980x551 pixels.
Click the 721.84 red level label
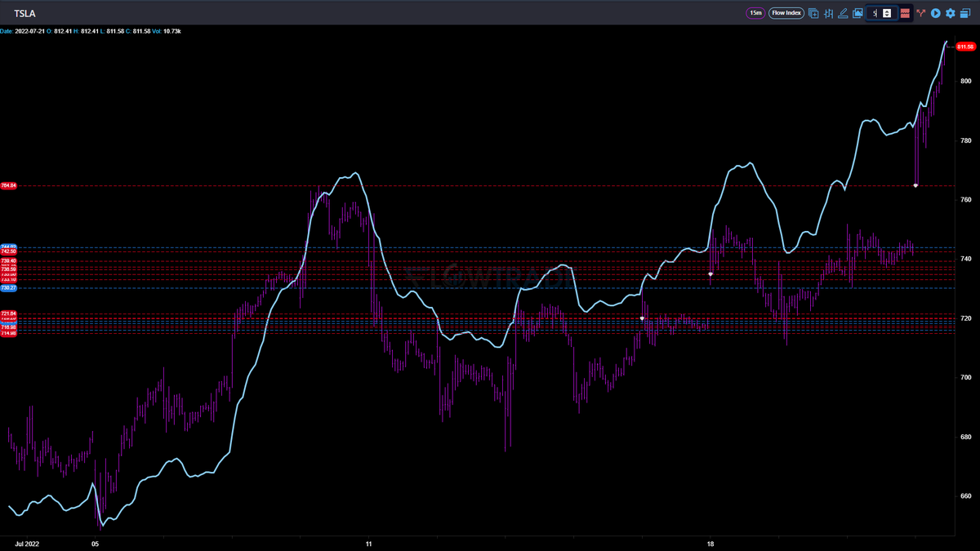tap(9, 313)
